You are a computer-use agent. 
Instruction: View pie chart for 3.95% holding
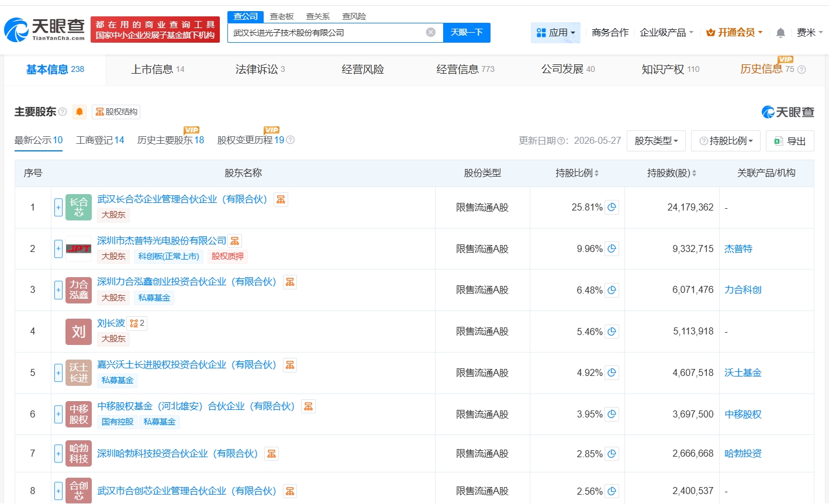point(612,415)
